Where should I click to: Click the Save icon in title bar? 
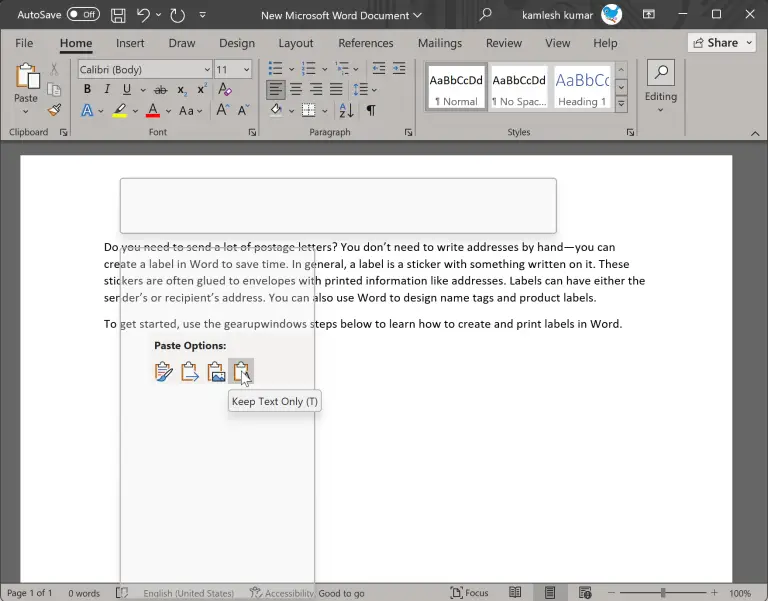[x=118, y=15]
